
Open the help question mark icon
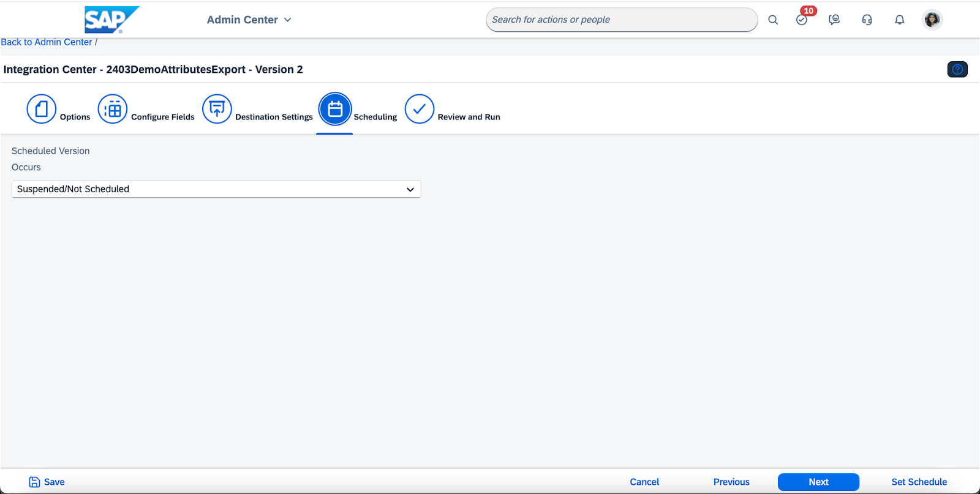(957, 69)
